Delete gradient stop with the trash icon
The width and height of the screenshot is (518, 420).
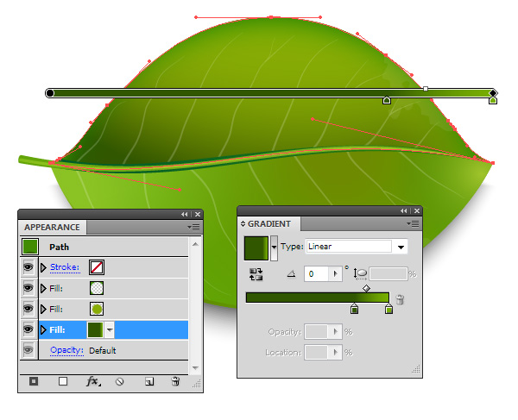coord(400,299)
